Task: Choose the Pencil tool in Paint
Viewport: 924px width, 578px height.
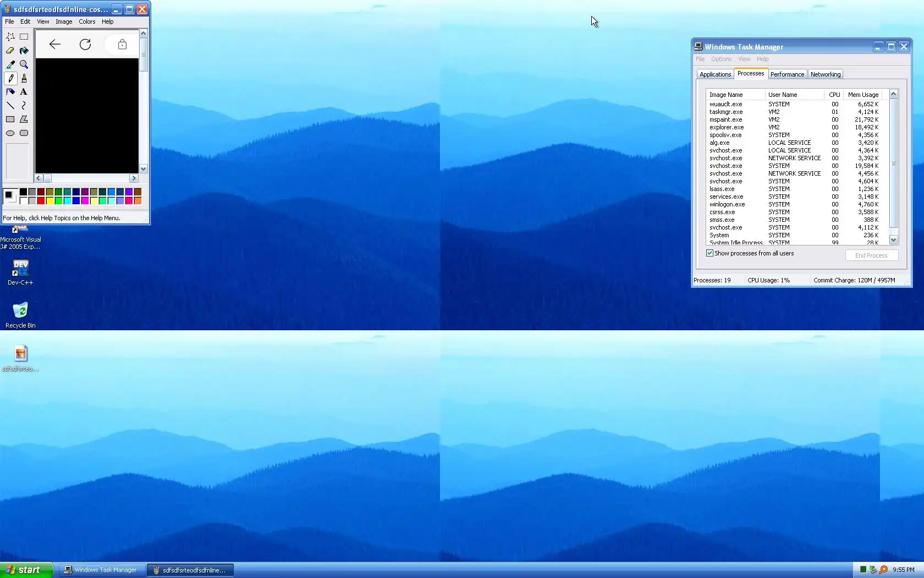Action: [x=10, y=78]
